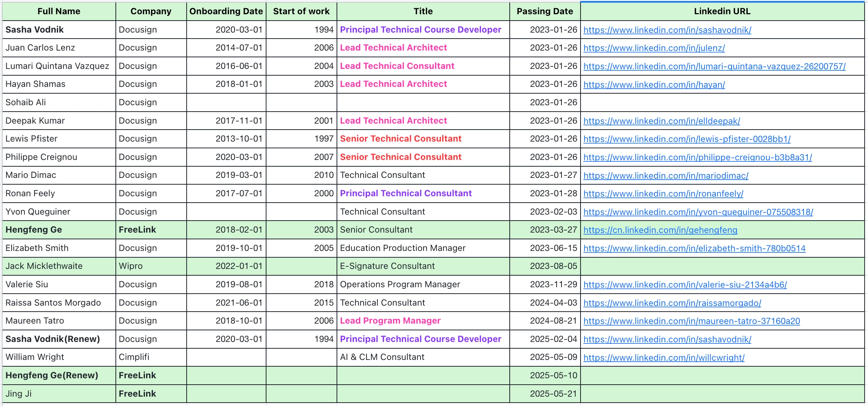This screenshot has height=406, width=868.
Task: Open Sasha Vodnik's LinkedIn URL in the first row
Action: [667, 30]
